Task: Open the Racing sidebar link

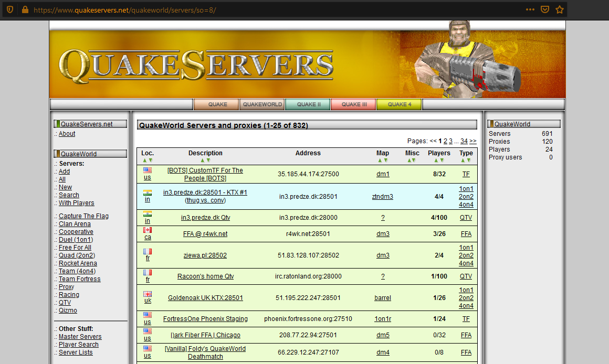Action: point(69,295)
